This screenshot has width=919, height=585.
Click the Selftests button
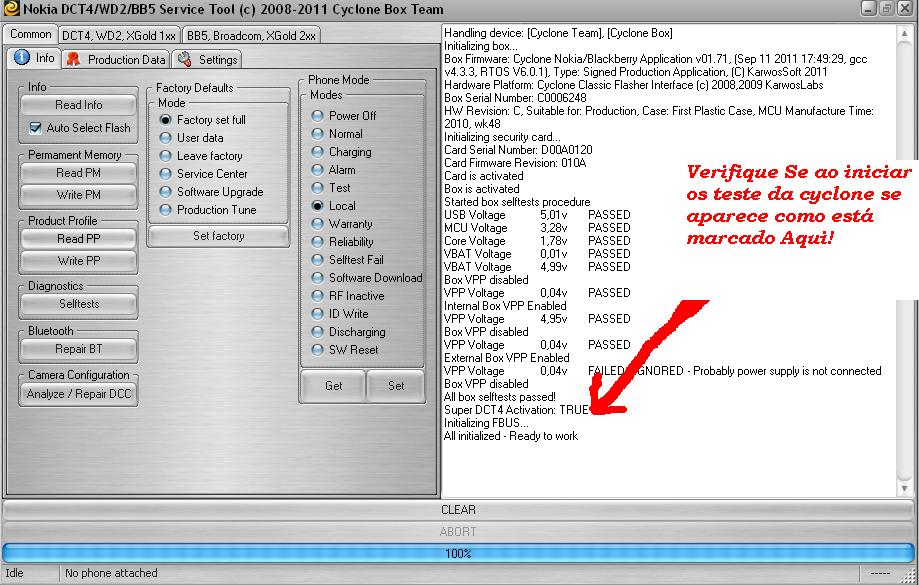(x=79, y=304)
